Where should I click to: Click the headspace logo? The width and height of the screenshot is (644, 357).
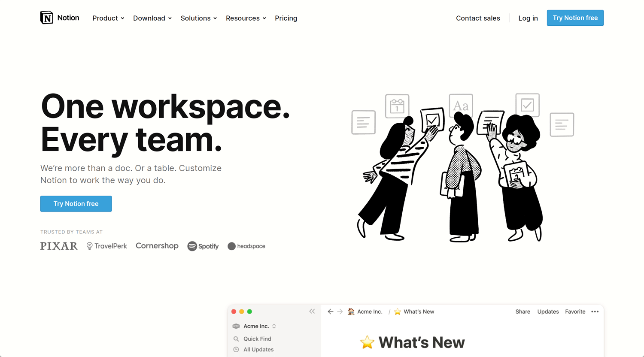click(x=246, y=246)
